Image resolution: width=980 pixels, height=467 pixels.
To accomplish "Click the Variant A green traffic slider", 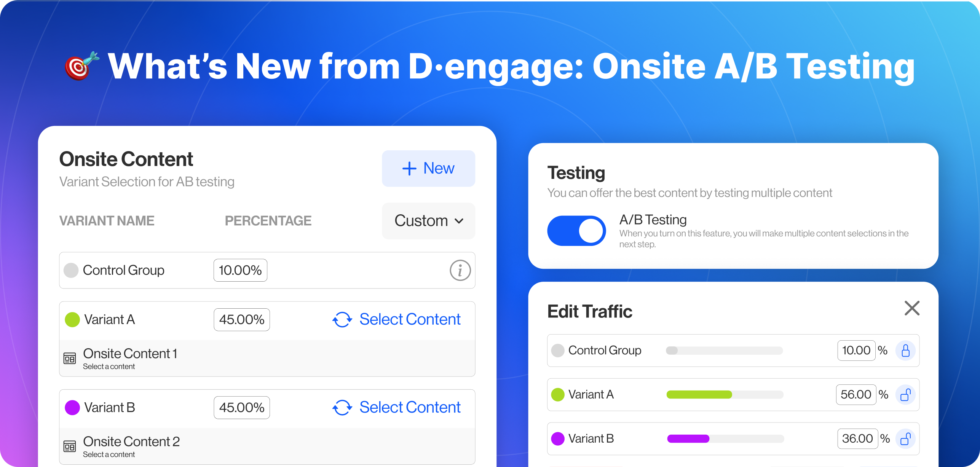I will [x=724, y=394].
